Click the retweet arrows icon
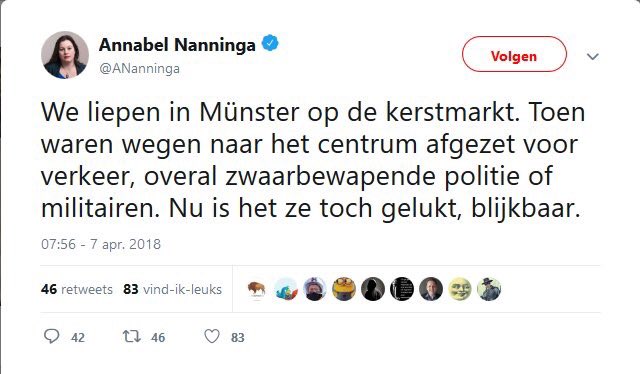This screenshot has width=640, height=374. [x=132, y=336]
